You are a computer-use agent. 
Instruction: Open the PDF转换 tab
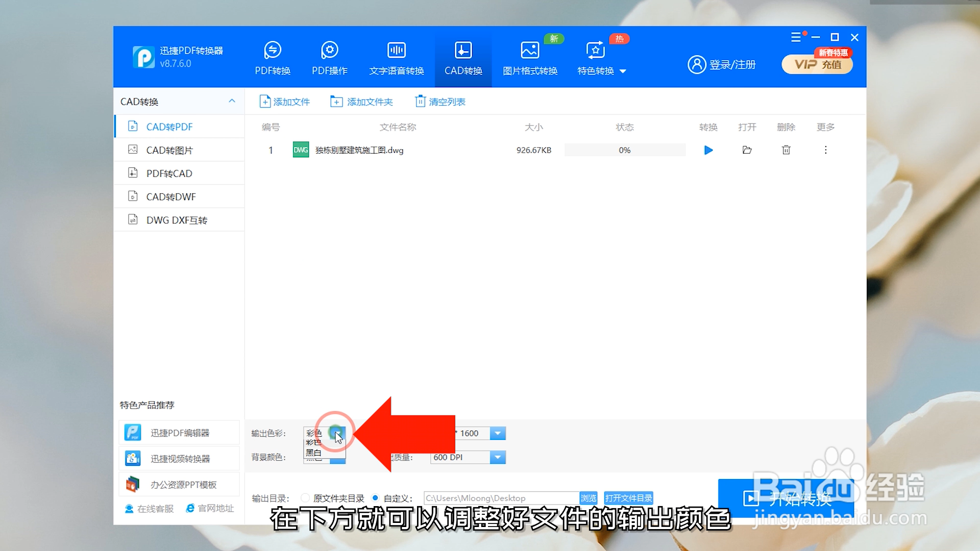tap(273, 58)
